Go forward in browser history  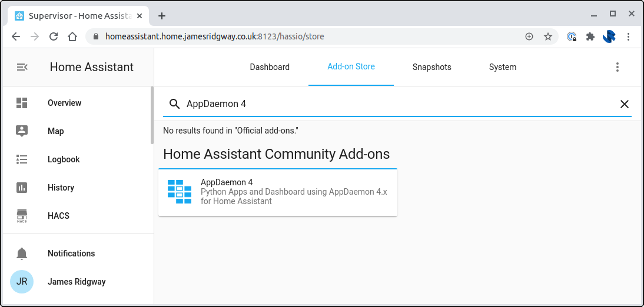[x=35, y=36]
